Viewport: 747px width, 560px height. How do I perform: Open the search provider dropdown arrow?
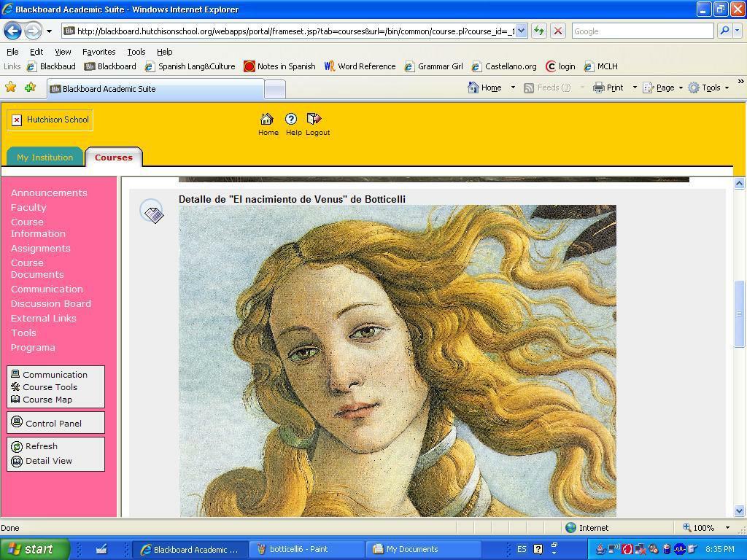tap(737, 31)
